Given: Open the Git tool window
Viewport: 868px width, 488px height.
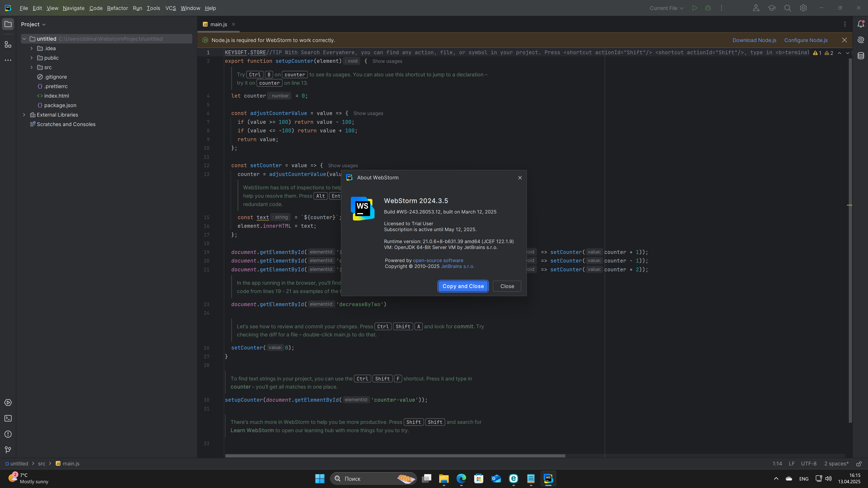Looking at the screenshot, I should (x=8, y=450).
